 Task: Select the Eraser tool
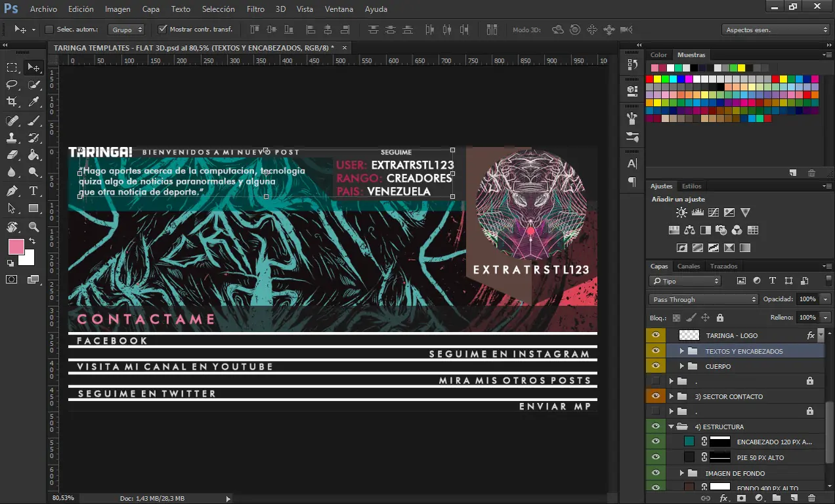[12, 155]
